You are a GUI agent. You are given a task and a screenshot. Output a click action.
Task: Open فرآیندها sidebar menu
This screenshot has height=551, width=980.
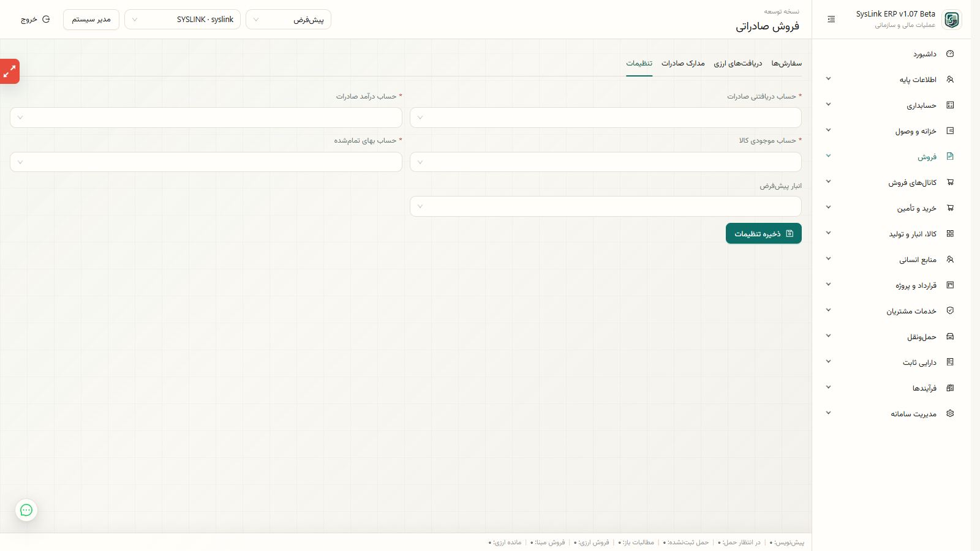click(891, 388)
